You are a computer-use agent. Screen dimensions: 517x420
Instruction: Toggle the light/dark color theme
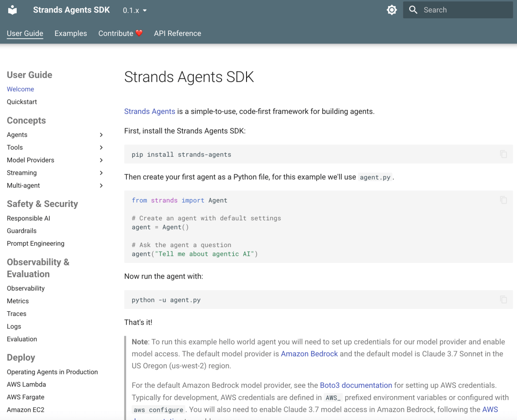pos(392,10)
